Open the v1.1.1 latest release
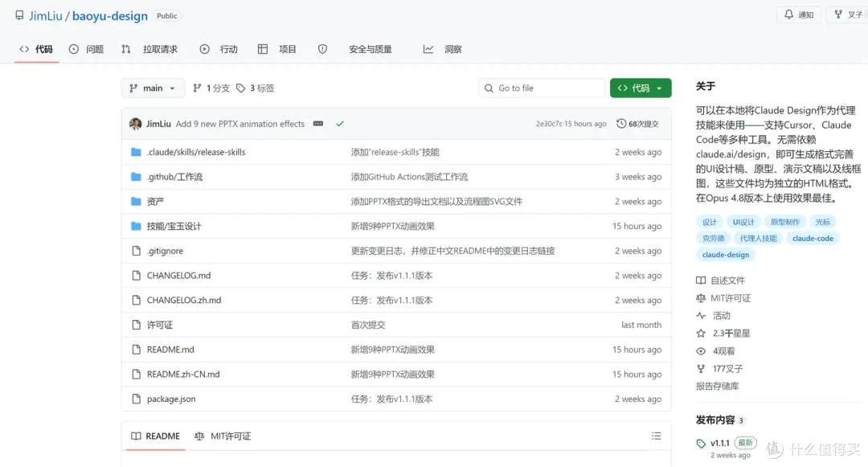Viewport: 868px width, 467px height. pyautogui.click(x=719, y=443)
